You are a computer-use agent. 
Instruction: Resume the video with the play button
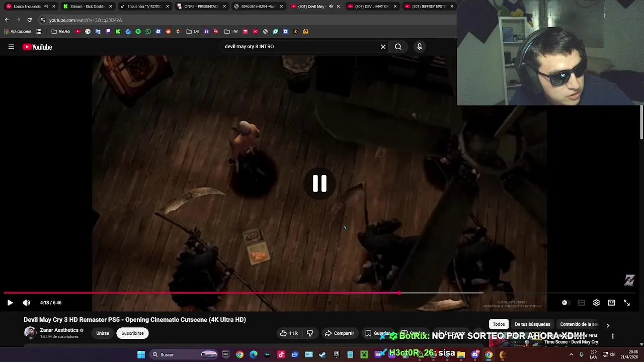pyautogui.click(x=10, y=303)
